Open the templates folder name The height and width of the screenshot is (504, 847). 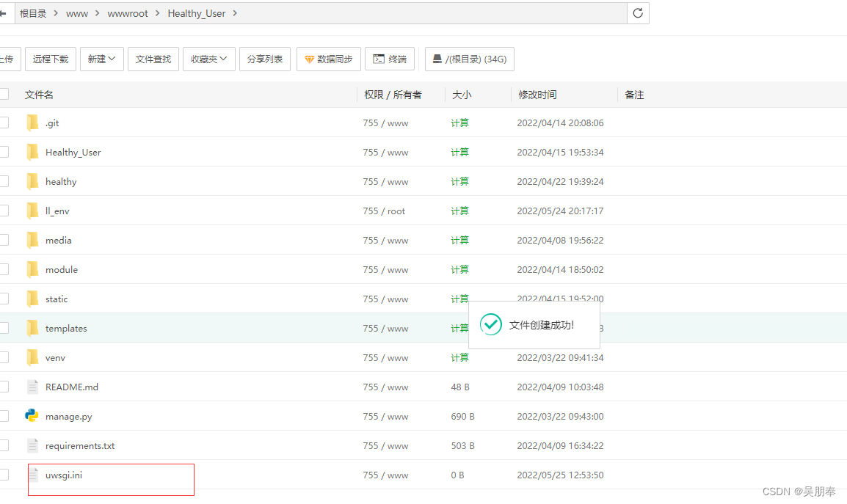[66, 328]
